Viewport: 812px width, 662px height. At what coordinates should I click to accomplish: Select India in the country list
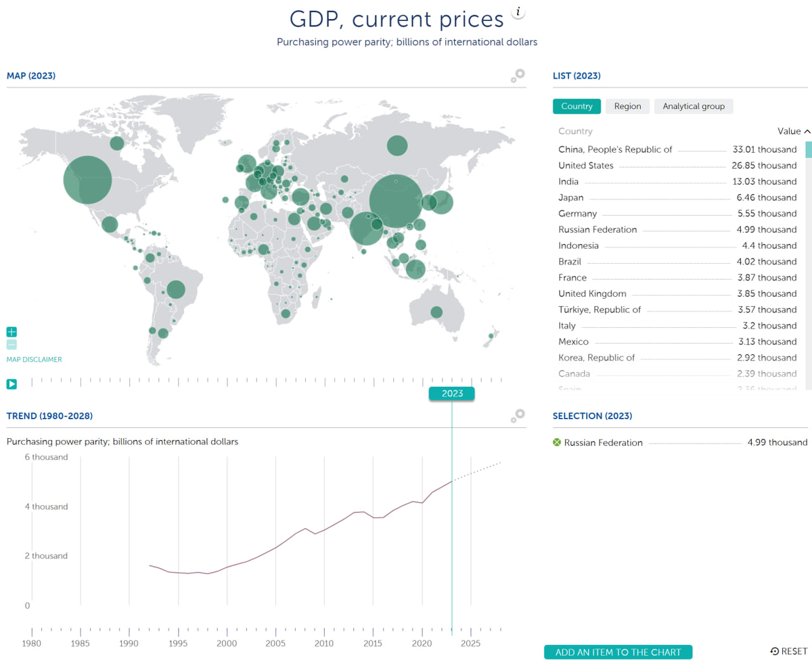click(x=568, y=181)
